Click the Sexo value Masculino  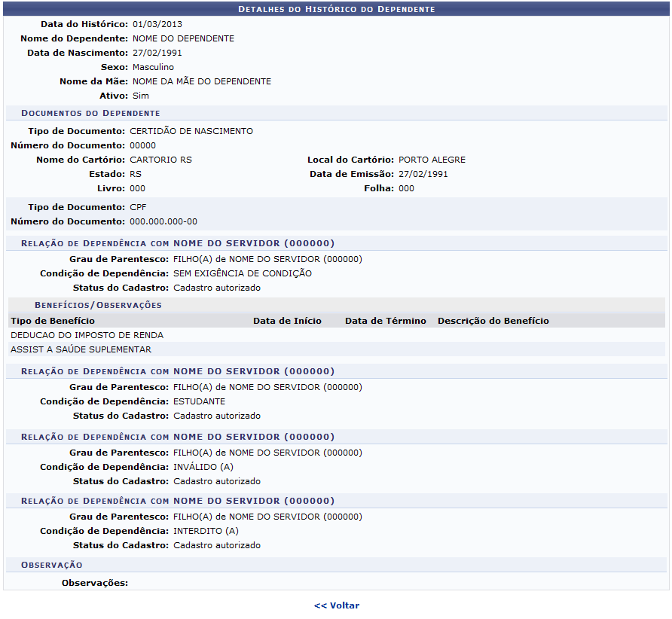pos(153,67)
